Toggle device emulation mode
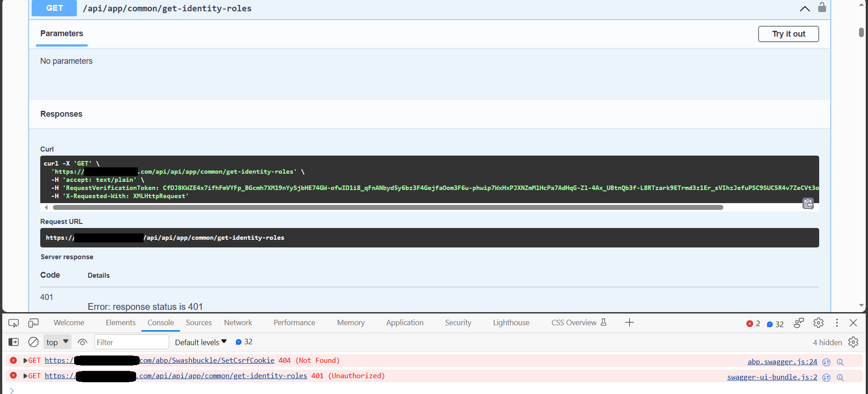868x394 pixels. [x=33, y=323]
